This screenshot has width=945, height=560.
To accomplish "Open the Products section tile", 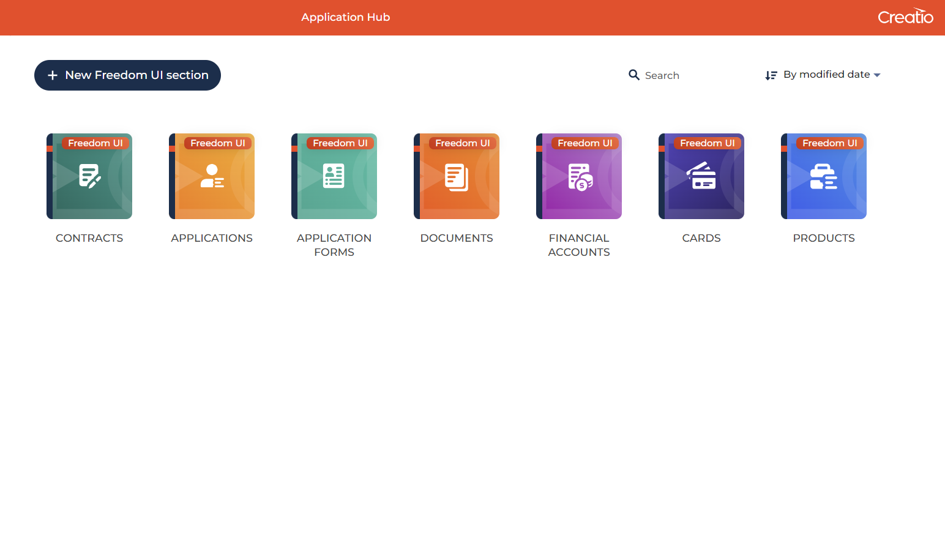I will (x=824, y=176).
